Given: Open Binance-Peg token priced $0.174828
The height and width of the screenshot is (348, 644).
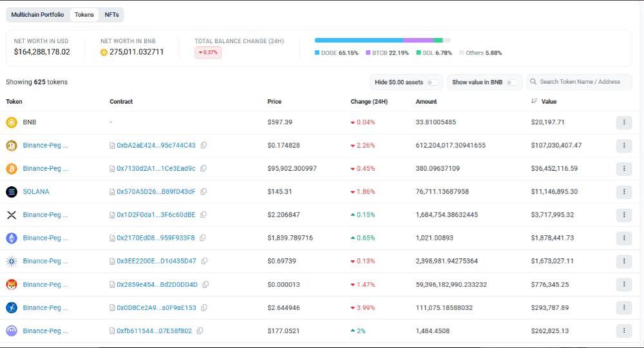Looking at the screenshot, I should tap(46, 145).
